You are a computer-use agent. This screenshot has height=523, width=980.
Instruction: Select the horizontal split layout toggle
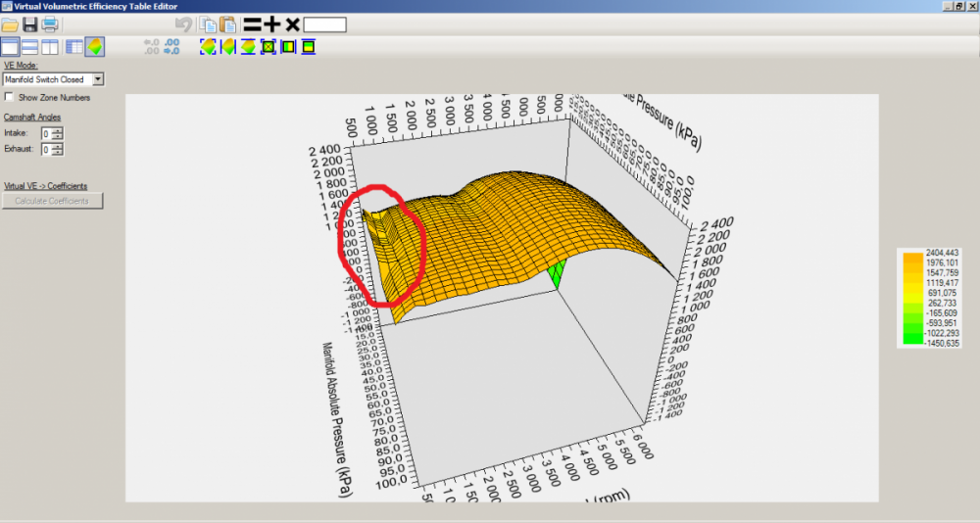click(29, 46)
